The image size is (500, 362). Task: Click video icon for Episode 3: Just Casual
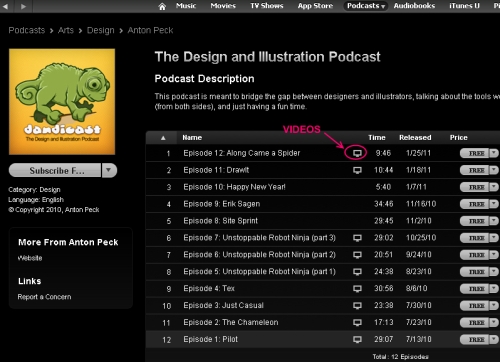357,306
